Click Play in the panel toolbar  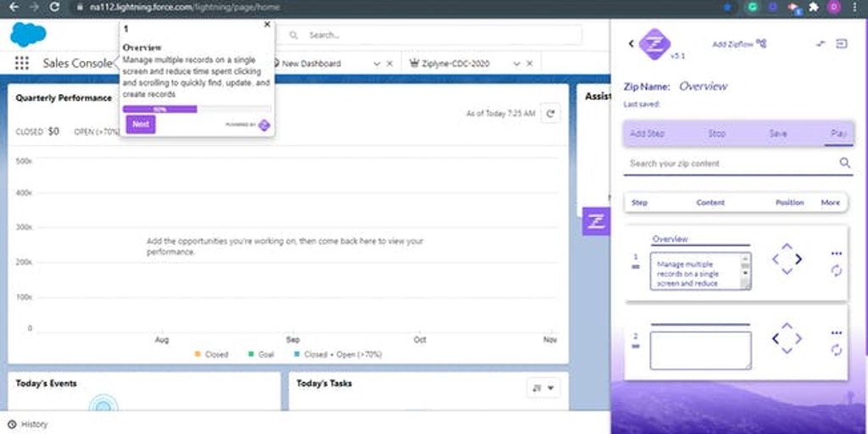[838, 133]
